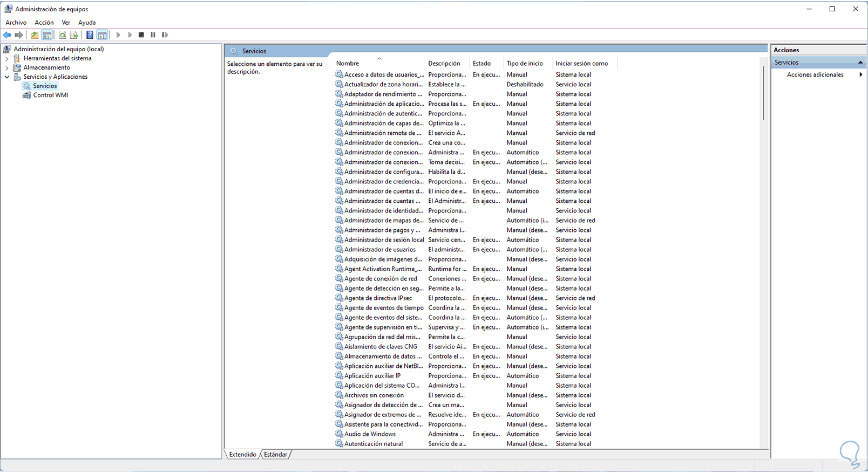Select Administración del equipo (local) root node
This screenshot has width=868, height=473.
[59, 49]
